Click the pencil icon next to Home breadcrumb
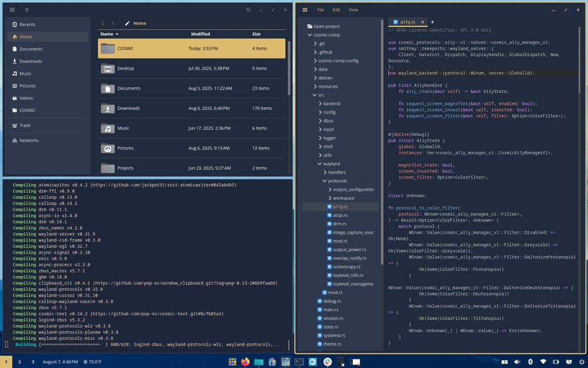This screenshot has width=588, height=368. click(x=126, y=23)
